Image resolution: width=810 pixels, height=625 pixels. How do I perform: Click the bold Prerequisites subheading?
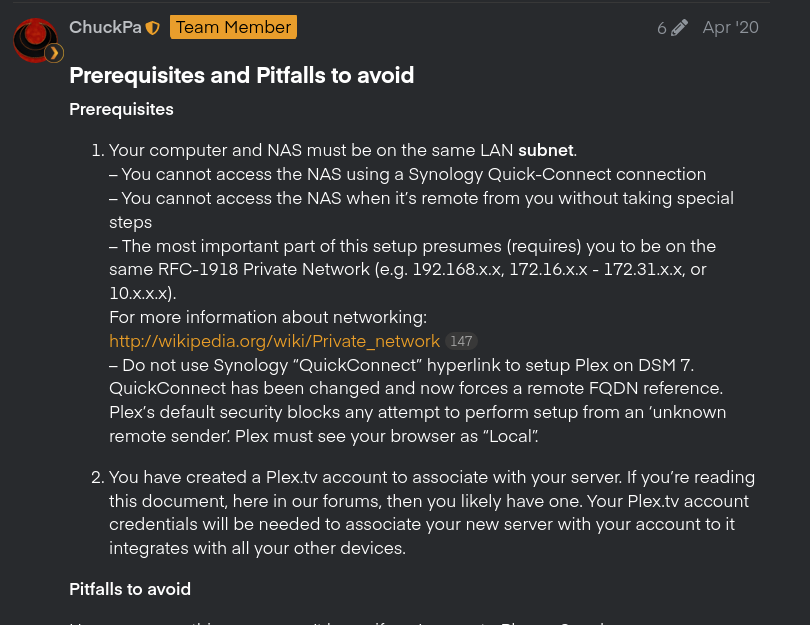click(121, 109)
